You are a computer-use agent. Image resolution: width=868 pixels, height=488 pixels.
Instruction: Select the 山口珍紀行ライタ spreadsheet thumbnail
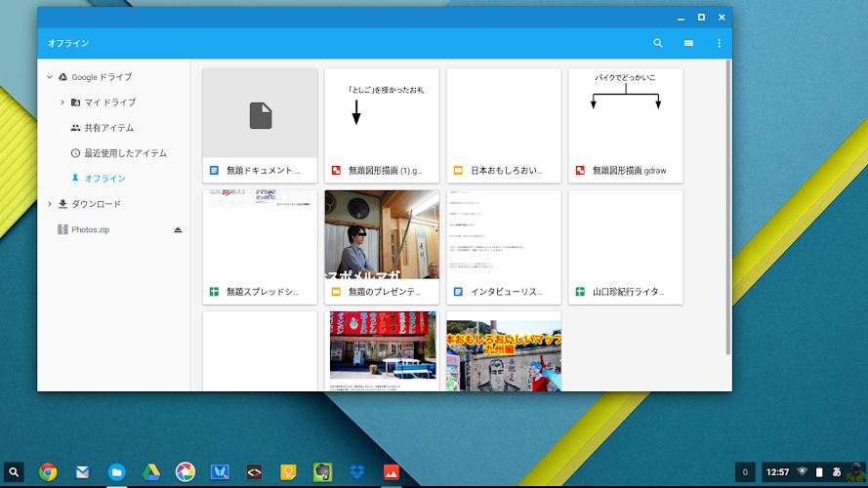pos(626,234)
